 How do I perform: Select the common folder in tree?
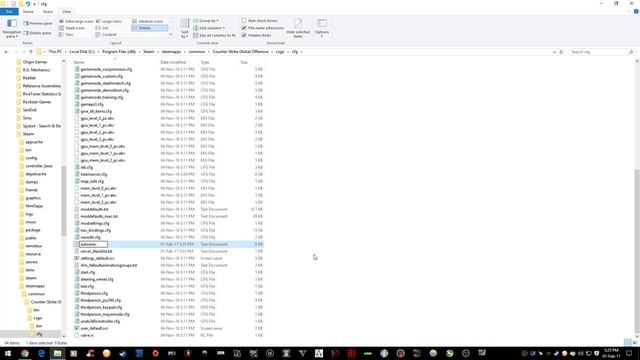click(36, 294)
